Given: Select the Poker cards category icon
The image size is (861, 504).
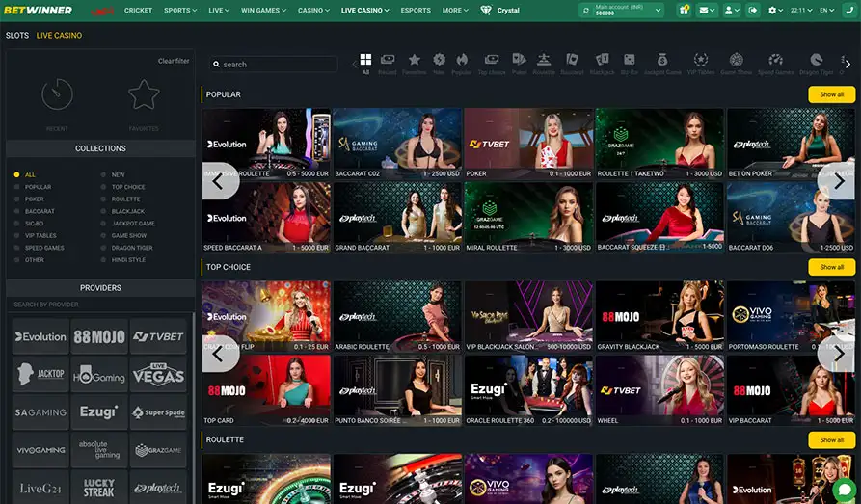Looking at the screenshot, I should pos(519,60).
